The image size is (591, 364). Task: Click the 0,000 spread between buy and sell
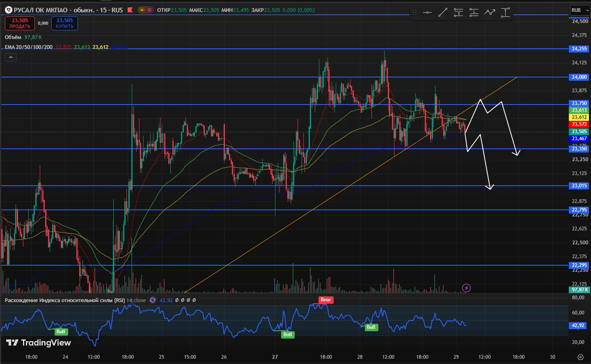(43, 23)
